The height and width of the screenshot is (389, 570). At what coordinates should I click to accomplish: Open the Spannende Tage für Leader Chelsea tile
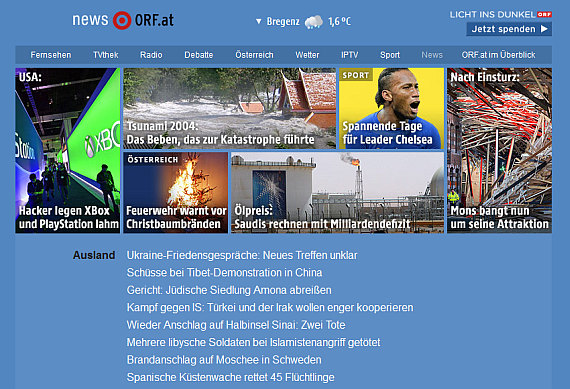[392, 108]
